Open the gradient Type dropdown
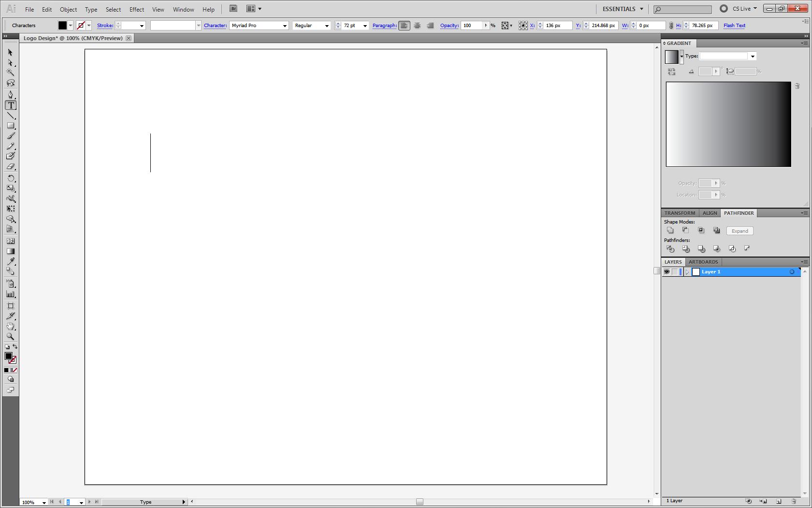 752,57
